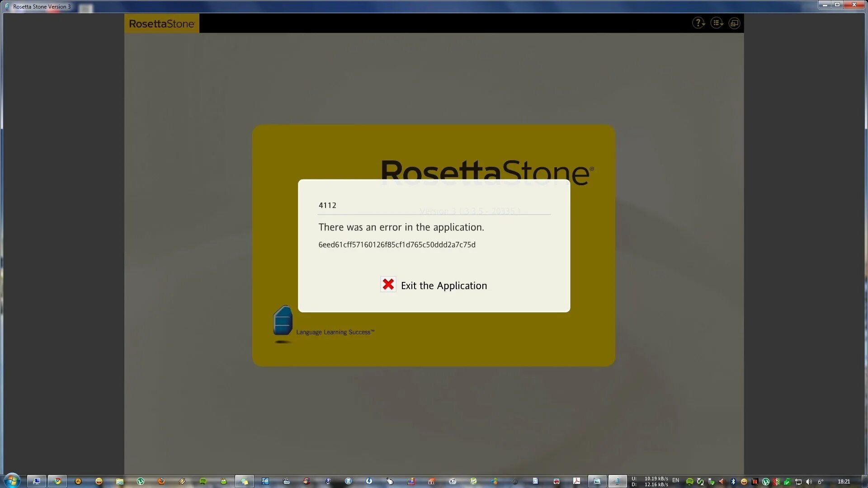Screen dimensions: 868x488
Task: Open the Windows Start menu orb
Action: pos(12,481)
